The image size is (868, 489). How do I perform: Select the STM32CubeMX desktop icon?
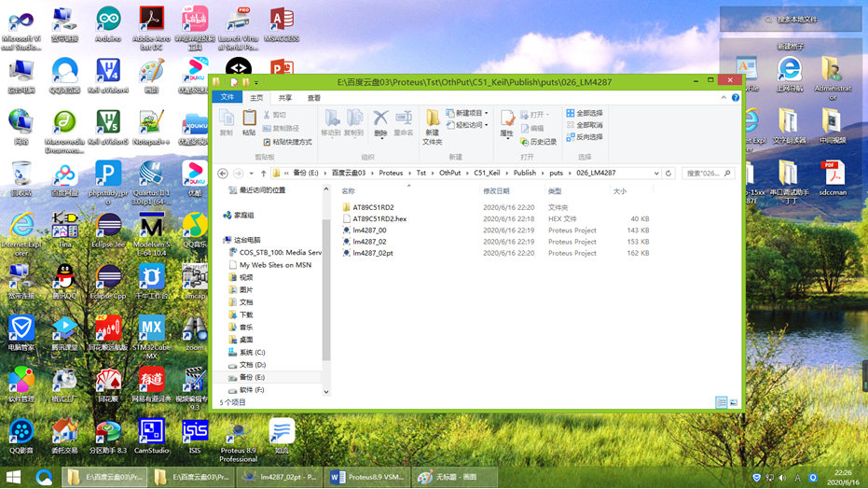click(x=151, y=337)
